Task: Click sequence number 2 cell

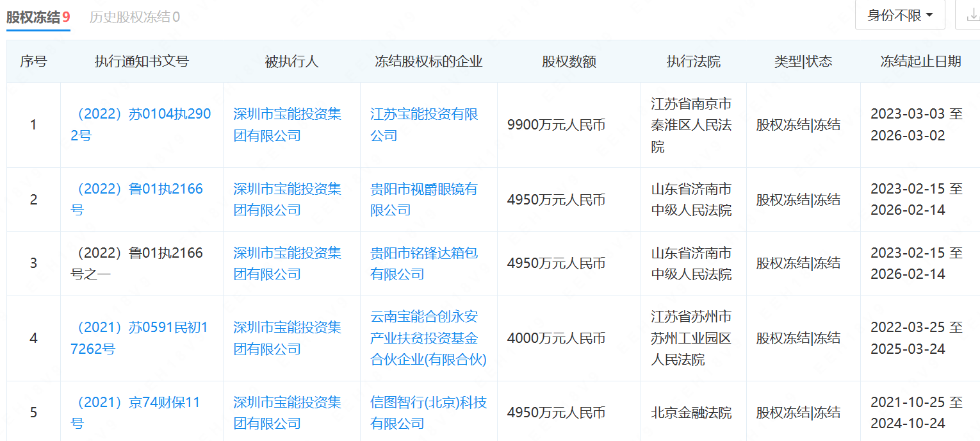Action: pos(33,200)
